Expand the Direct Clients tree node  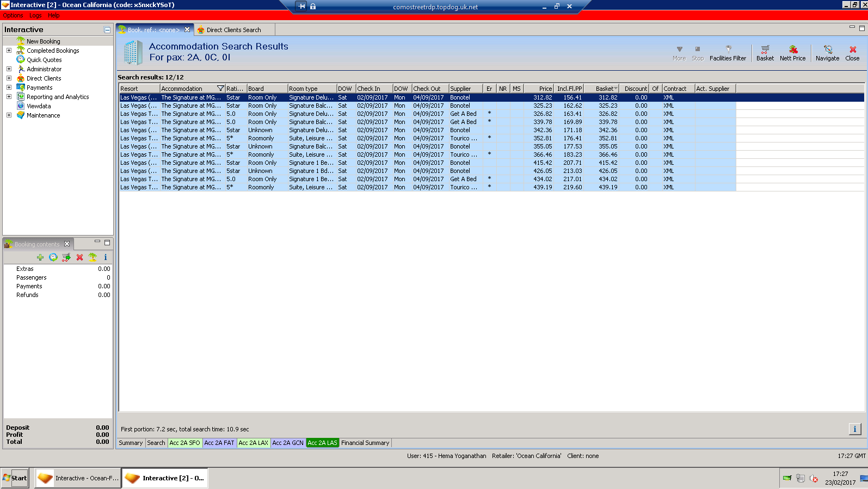click(9, 78)
